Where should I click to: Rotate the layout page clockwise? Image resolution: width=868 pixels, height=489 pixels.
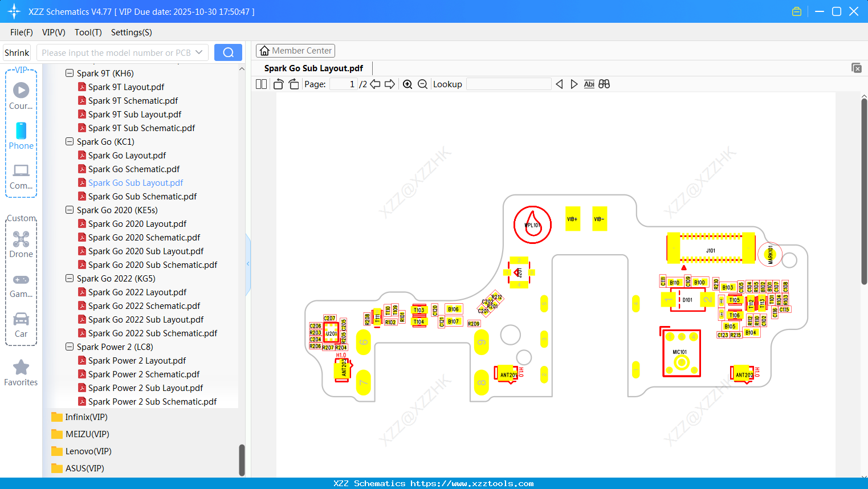click(x=293, y=83)
